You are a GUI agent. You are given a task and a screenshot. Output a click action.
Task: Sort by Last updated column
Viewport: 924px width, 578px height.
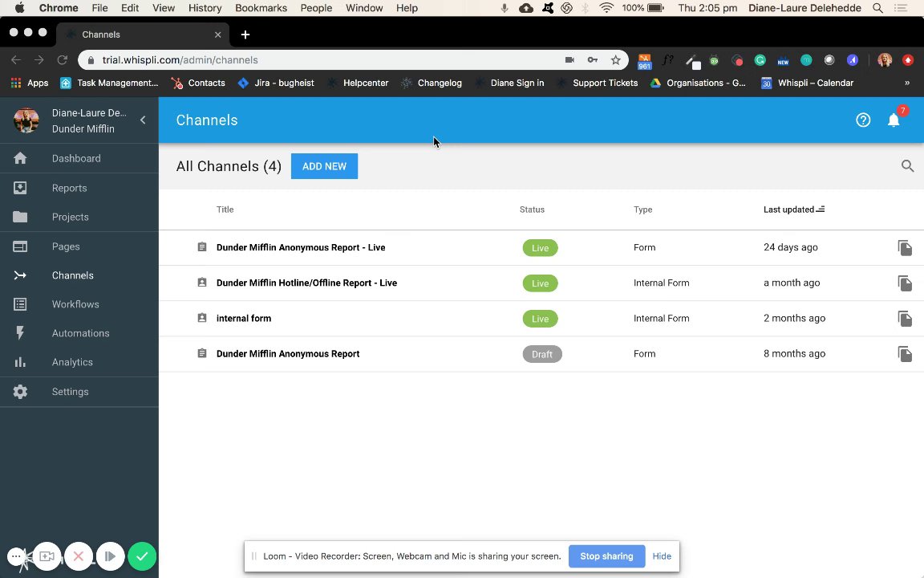point(794,210)
